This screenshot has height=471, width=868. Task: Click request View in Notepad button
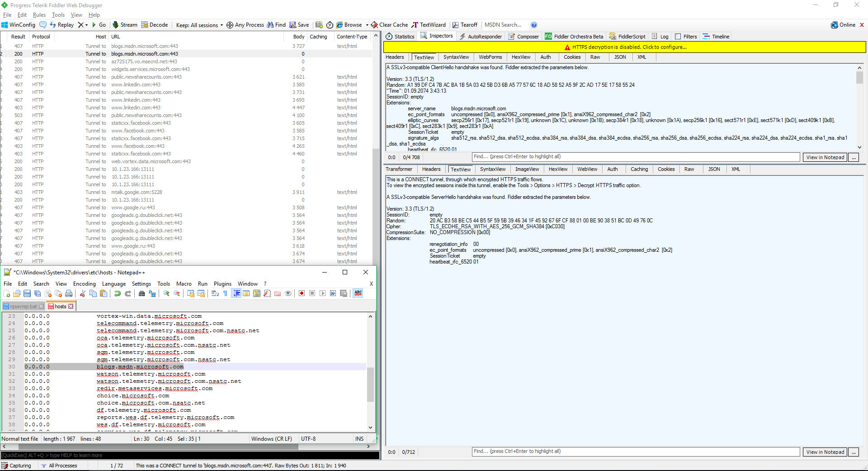click(x=825, y=157)
